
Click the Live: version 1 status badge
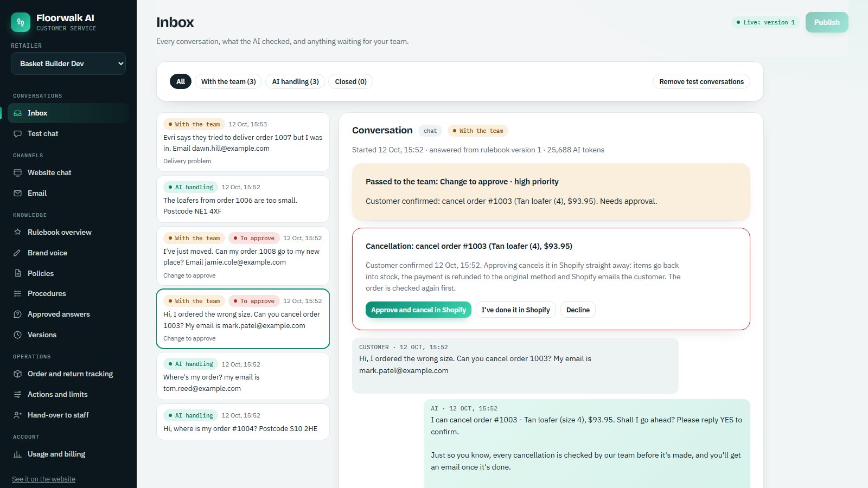click(765, 22)
